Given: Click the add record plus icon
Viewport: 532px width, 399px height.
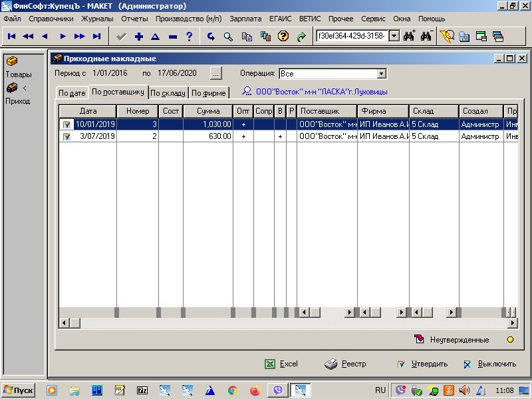Looking at the screenshot, I should (x=139, y=37).
